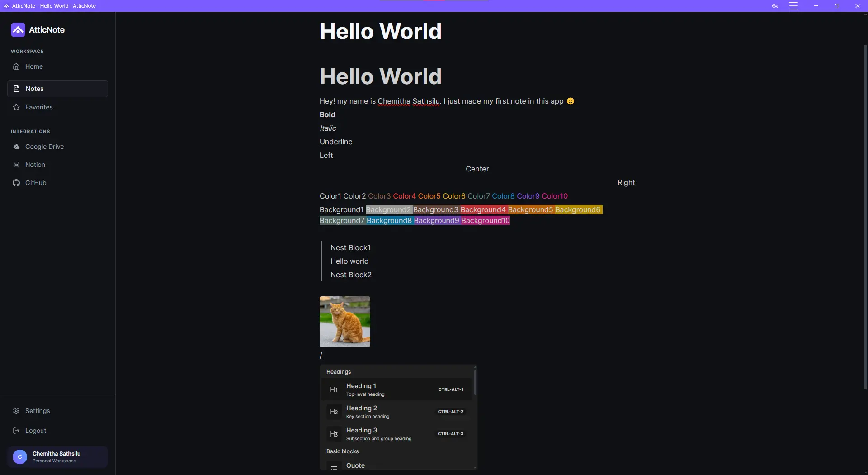Click the Color10 pink text
This screenshot has height=475, width=868.
pyautogui.click(x=555, y=196)
